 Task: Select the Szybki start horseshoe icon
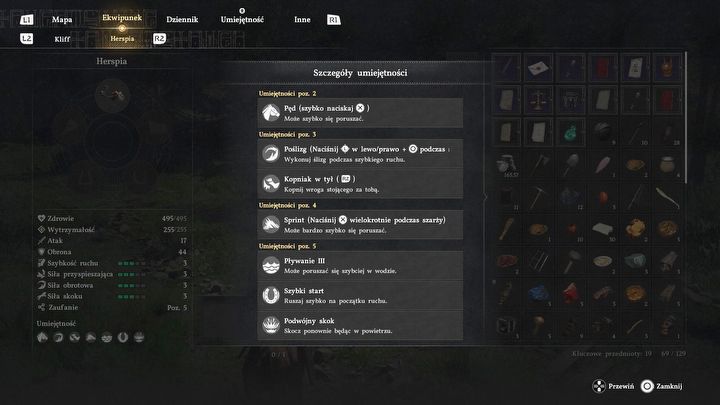click(x=271, y=295)
